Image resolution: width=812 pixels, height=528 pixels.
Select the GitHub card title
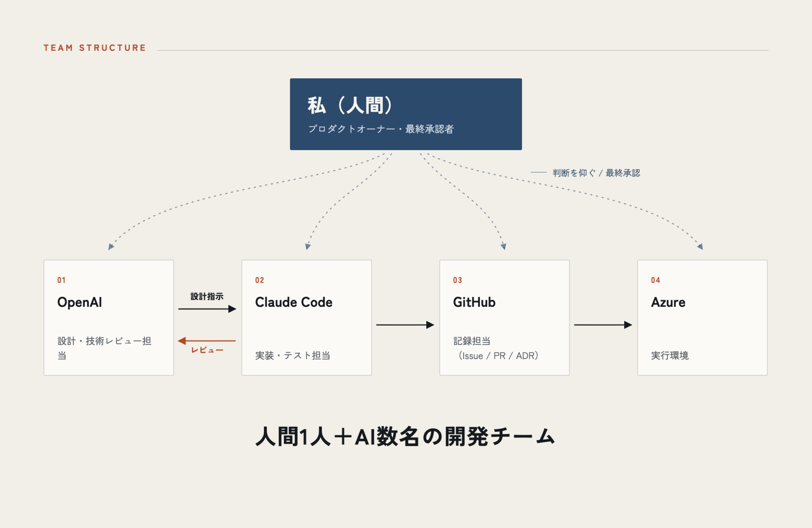point(474,302)
